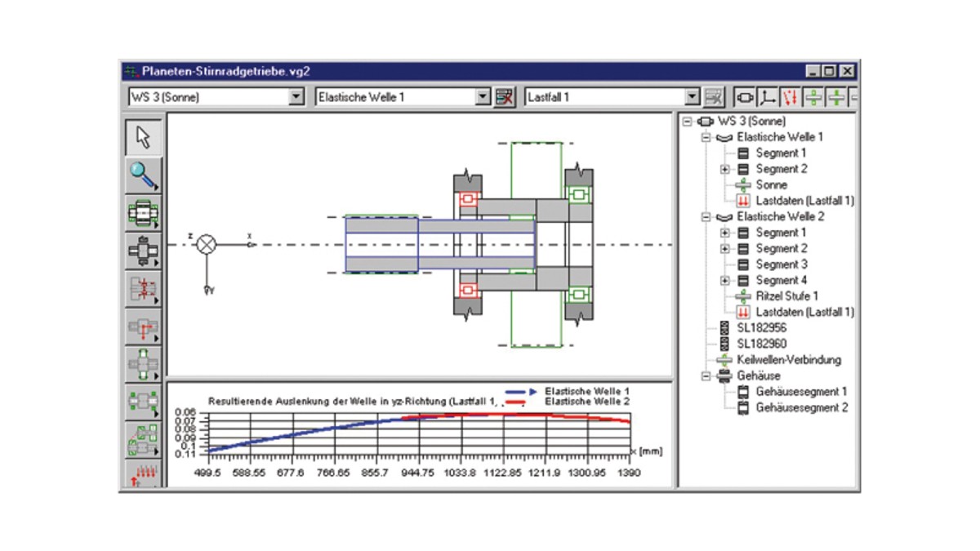Image resolution: width=980 pixels, height=551 pixels.
Task: Close the Planeten-Stirnradgetriebe.vg2 window
Action: tap(847, 71)
